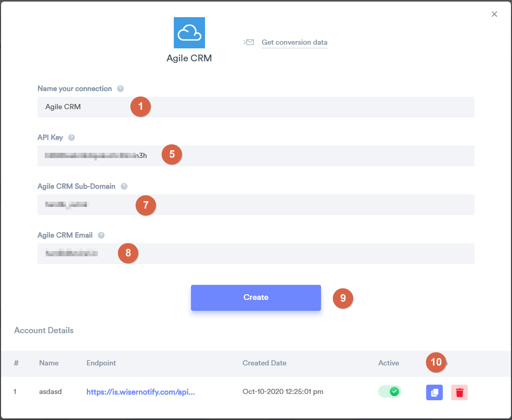Click the Endpoint column header
Image resolution: width=512 pixels, height=420 pixels.
(x=101, y=363)
